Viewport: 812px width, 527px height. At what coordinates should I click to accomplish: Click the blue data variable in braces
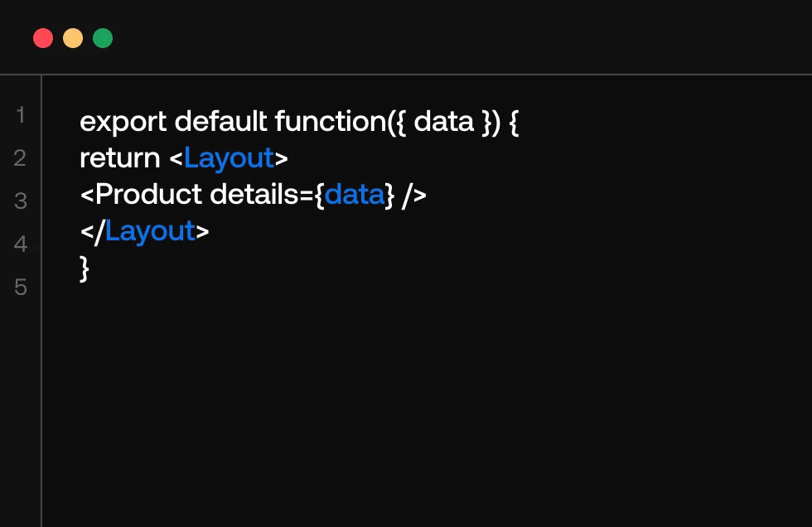tap(355, 195)
